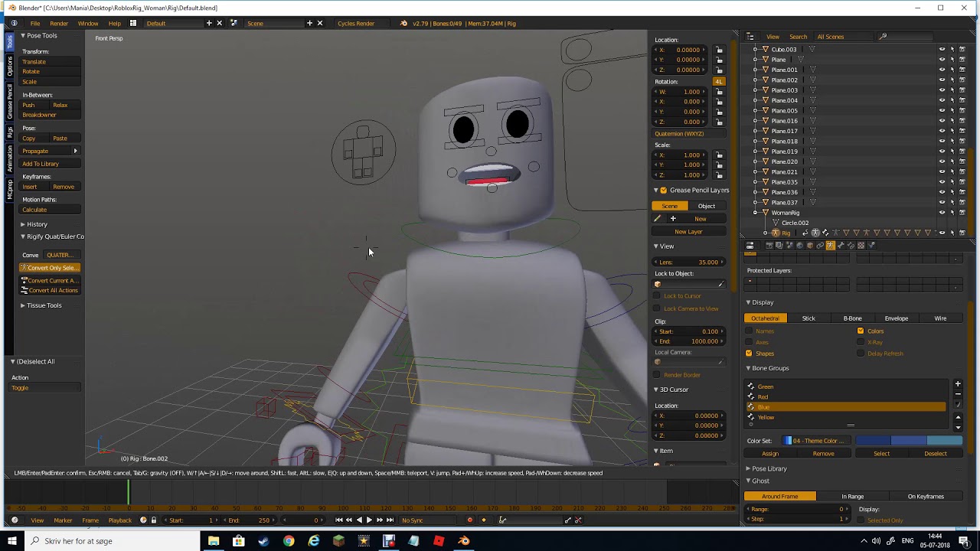Screen dimensions: 980x551
Task: Collapse the WomanRig tree item
Action: pos(756,213)
